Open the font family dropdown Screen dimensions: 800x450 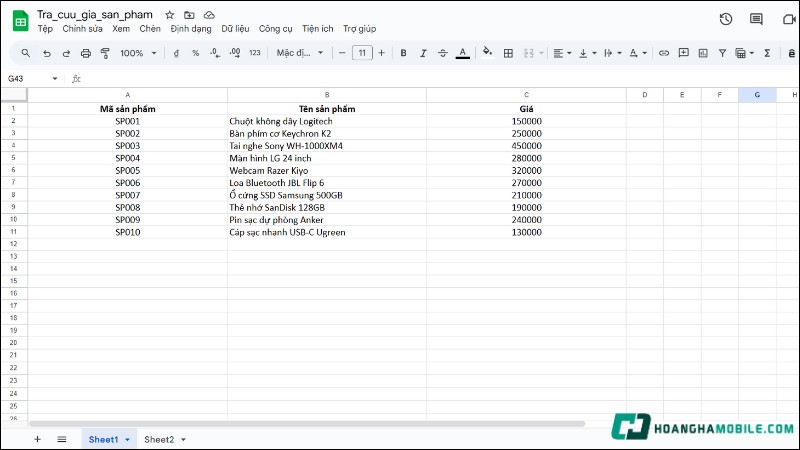tap(299, 53)
